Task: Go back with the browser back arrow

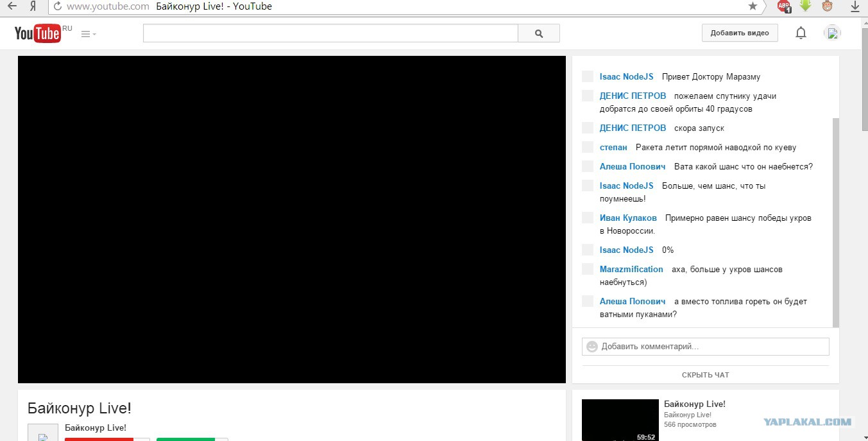Action: click(x=12, y=6)
